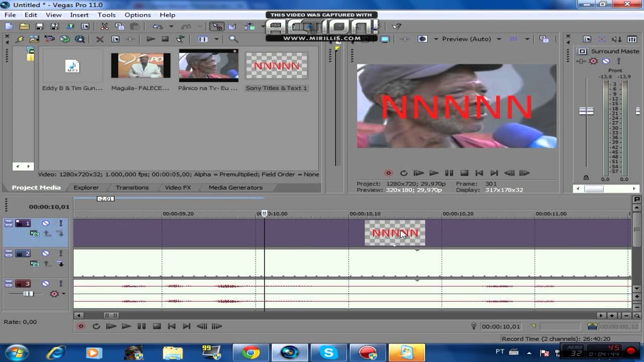This screenshot has width=644, height=362.
Task: Remove selected media with the X icon
Action: [100, 39]
